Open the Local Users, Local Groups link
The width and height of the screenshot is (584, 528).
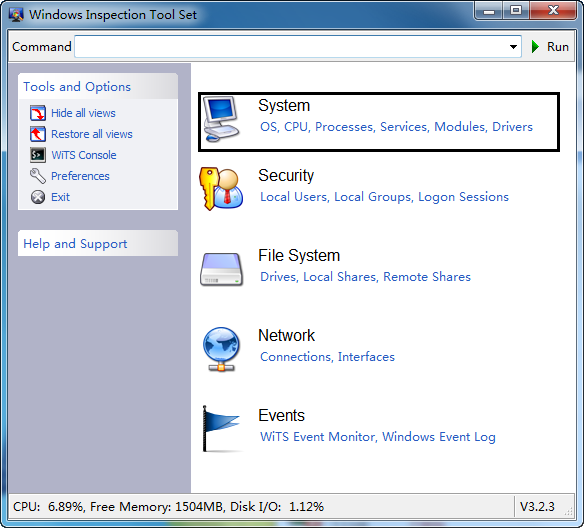[335, 197]
